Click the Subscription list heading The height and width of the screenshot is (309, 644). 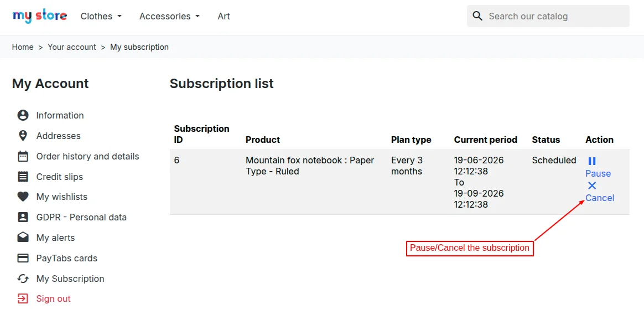coord(222,84)
